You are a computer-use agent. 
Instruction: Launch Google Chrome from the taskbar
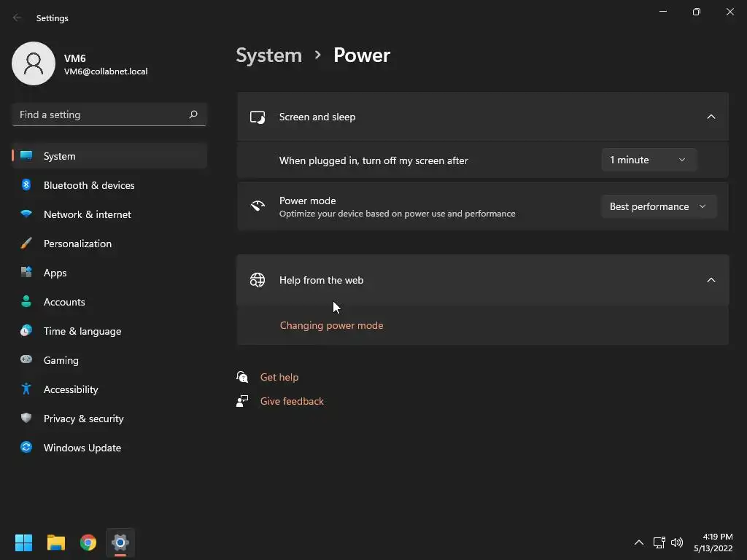88,542
